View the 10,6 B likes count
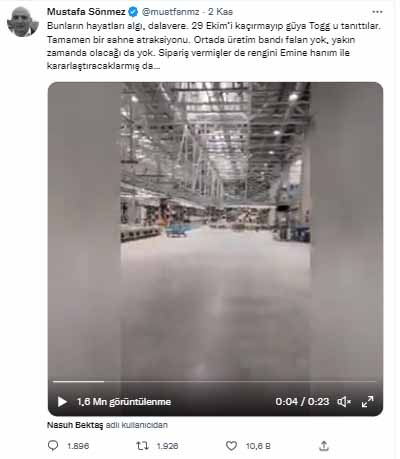Viewport: 400px width, 459px height. 258,446
